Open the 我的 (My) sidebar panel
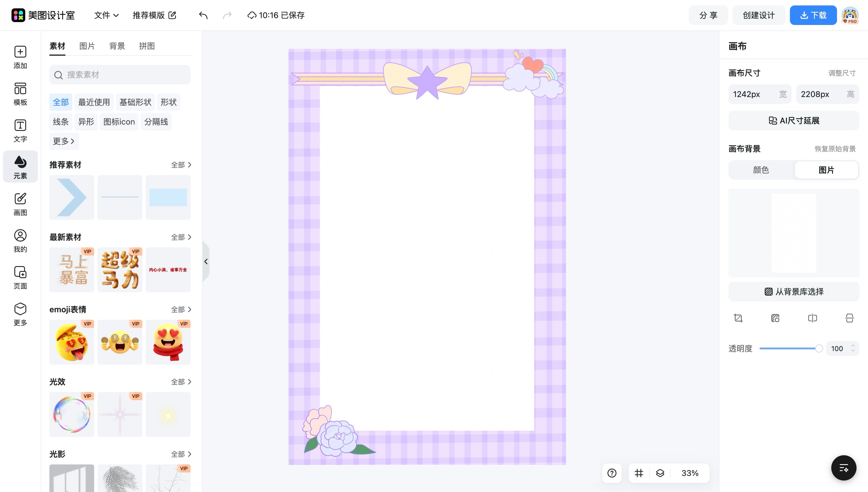The image size is (868, 492). click(x=20, y=241)
